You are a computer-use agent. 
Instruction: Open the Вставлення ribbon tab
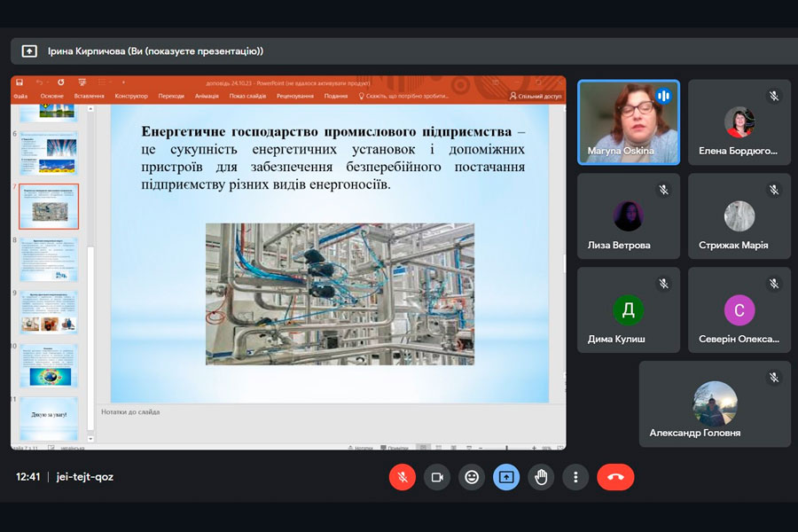(89, 96)
